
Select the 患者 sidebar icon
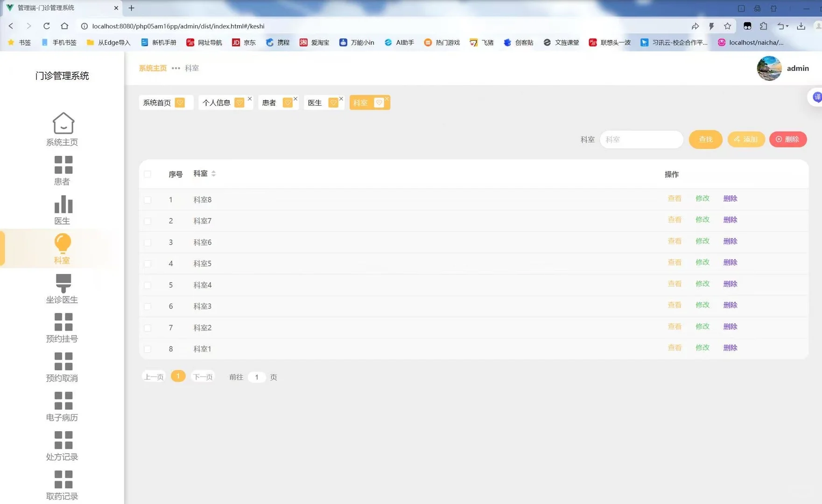[63, 164]
